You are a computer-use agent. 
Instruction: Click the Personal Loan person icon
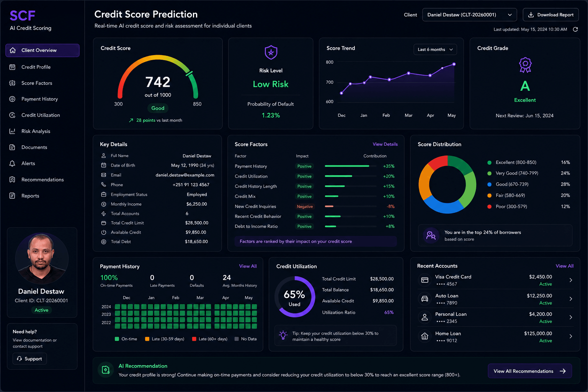[x=425, y=317]
